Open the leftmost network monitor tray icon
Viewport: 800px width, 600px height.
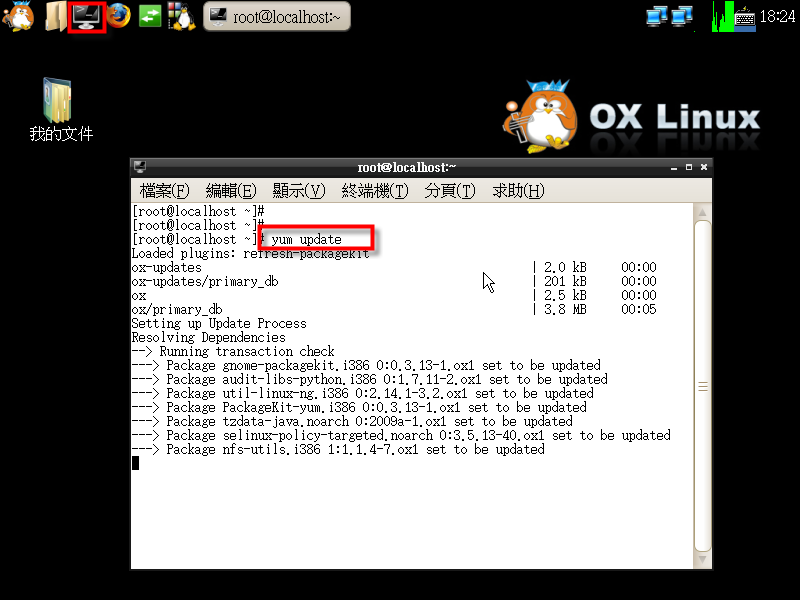(657, 16)
